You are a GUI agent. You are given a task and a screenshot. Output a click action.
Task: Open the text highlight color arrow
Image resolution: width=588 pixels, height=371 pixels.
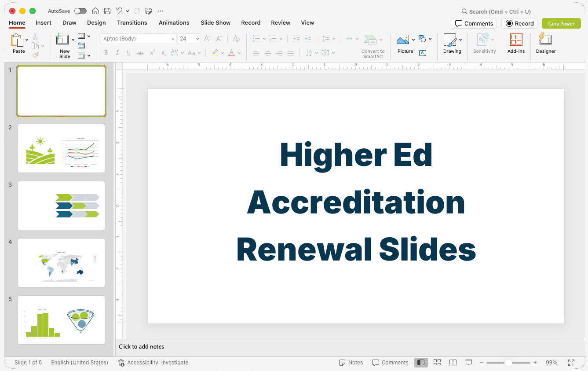(x=223, y=53)
